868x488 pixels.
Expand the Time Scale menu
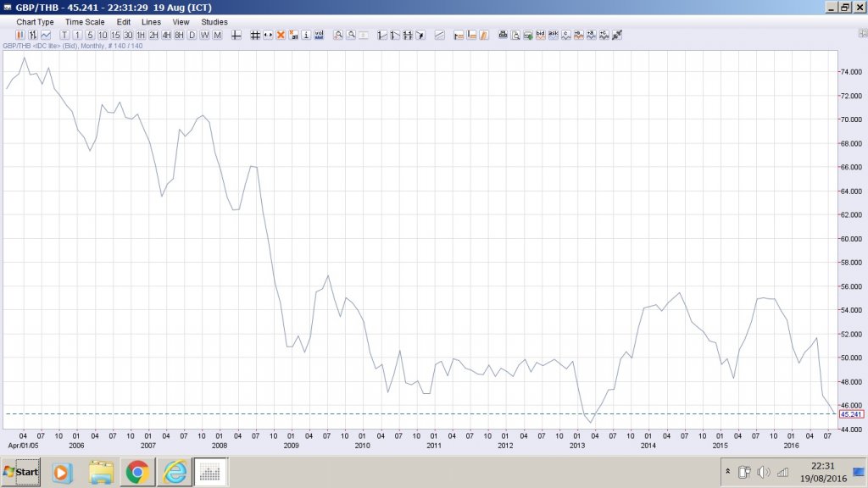click(x=85, y=22)
